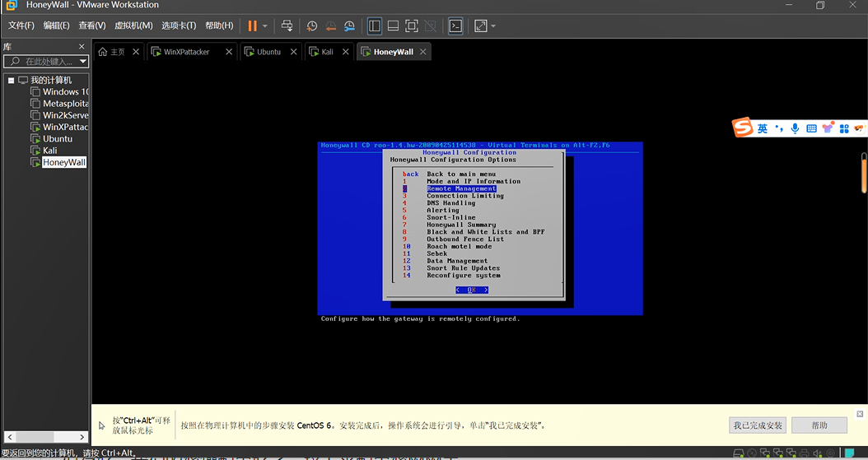The height and width of the screenshot is (460, 868).
Task: Revert the virtual machine to its snapshot
Action: 330,26
